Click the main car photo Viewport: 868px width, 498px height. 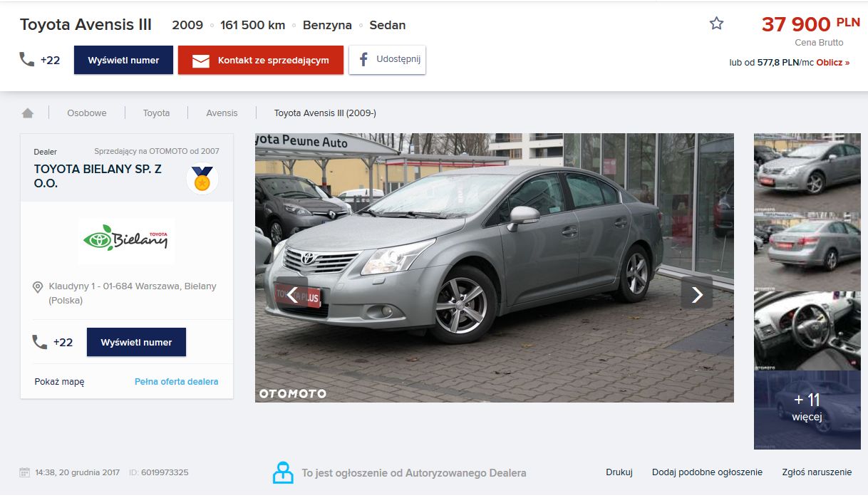[495, 268]
